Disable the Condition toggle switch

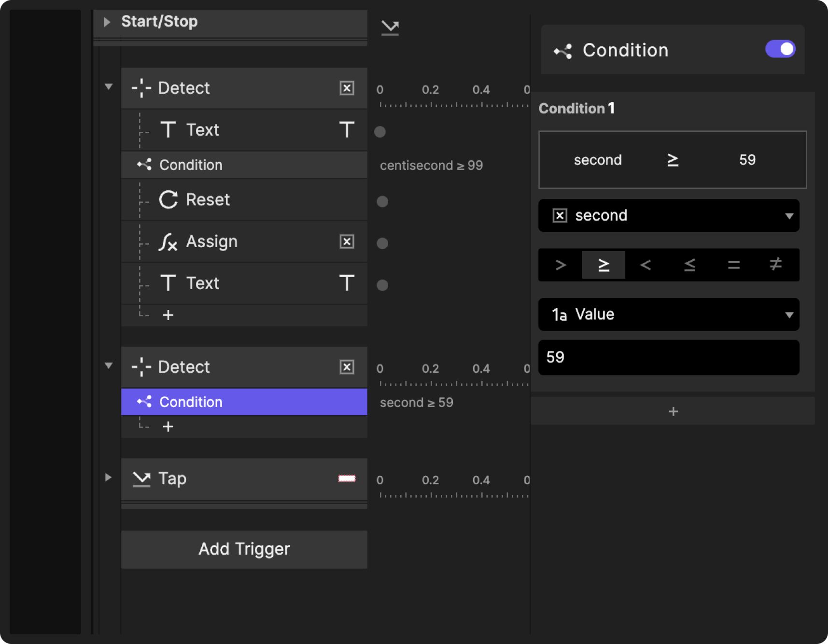(780, 49)
